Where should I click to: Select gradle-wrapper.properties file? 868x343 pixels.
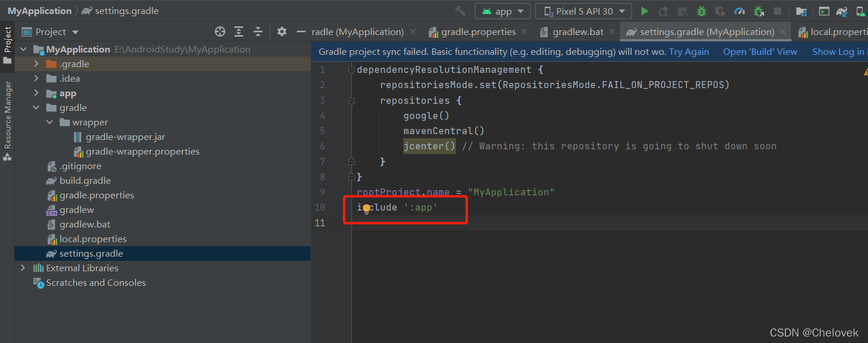(137, 152)
